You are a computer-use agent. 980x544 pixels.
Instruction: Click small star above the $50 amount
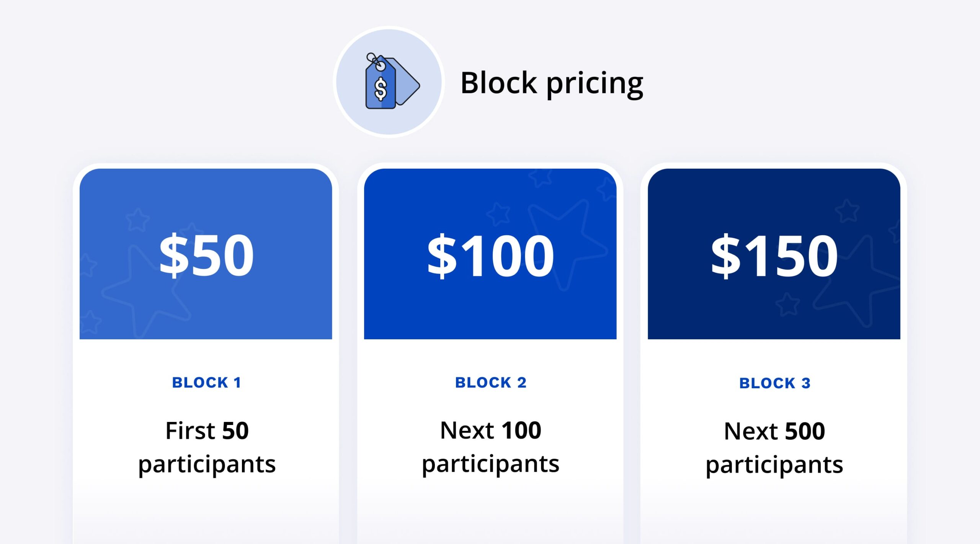pyautogui.click(x=137, y=220)
